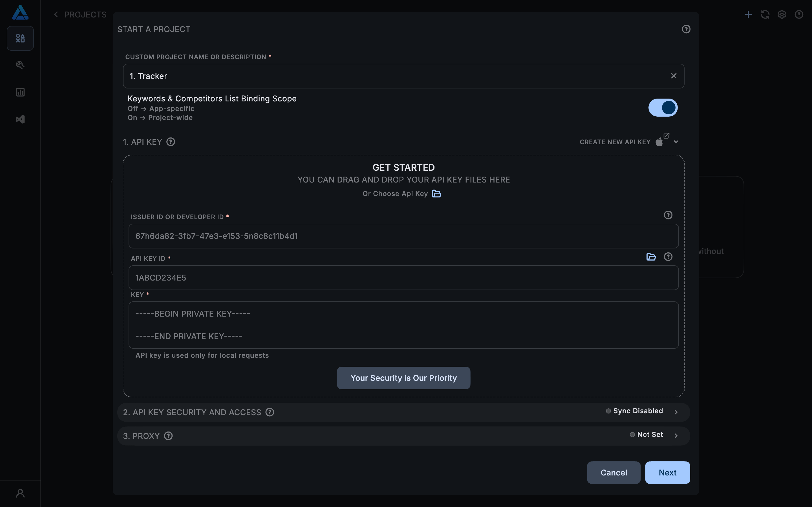Image resolution: width=812 pixels, height=507 pixels.
Task: Click the clear X in project name field
Action: coord(673,76)
